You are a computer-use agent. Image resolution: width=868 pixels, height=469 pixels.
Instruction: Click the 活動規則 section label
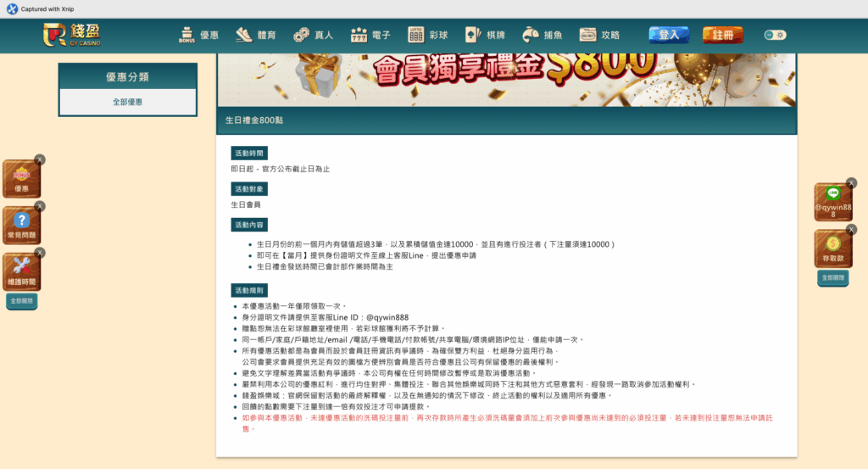tap(249, 291)
